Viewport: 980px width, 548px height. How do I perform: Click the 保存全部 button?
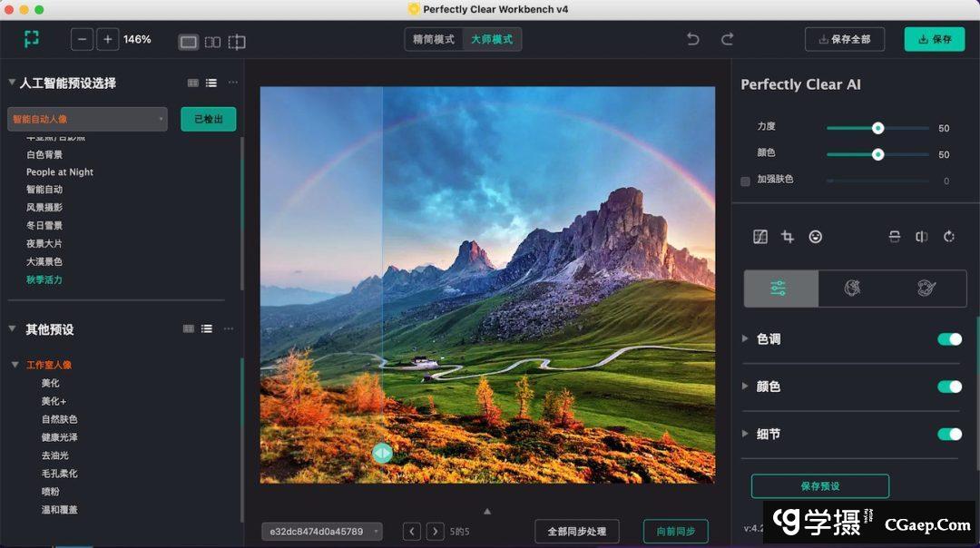coord(845,39)
